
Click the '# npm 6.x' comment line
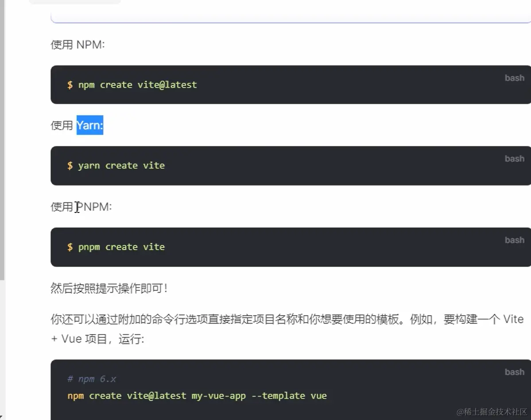pos(92,379)
